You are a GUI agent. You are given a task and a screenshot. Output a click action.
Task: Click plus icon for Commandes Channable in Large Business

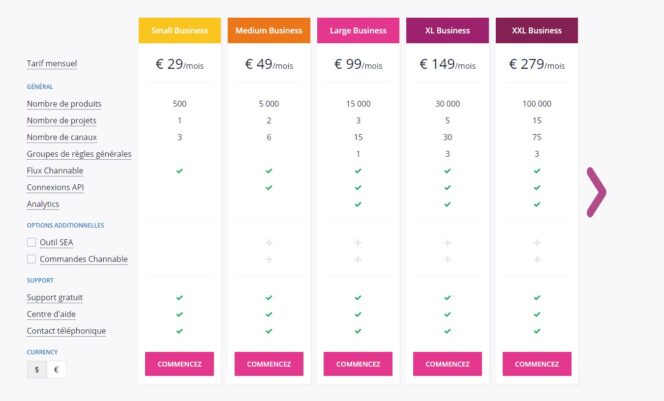pyautogui.click(x=358, y=260)
